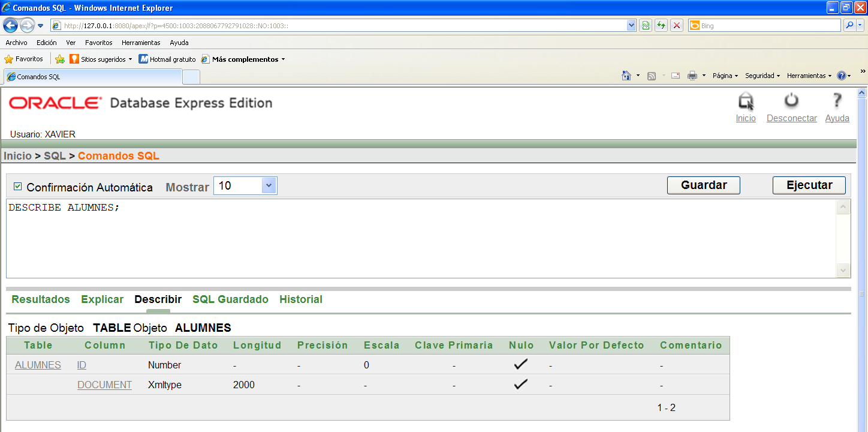Switch to the SQL Guardado tab
The width and height of the screenshot is (868, 432).
point(230,299)
